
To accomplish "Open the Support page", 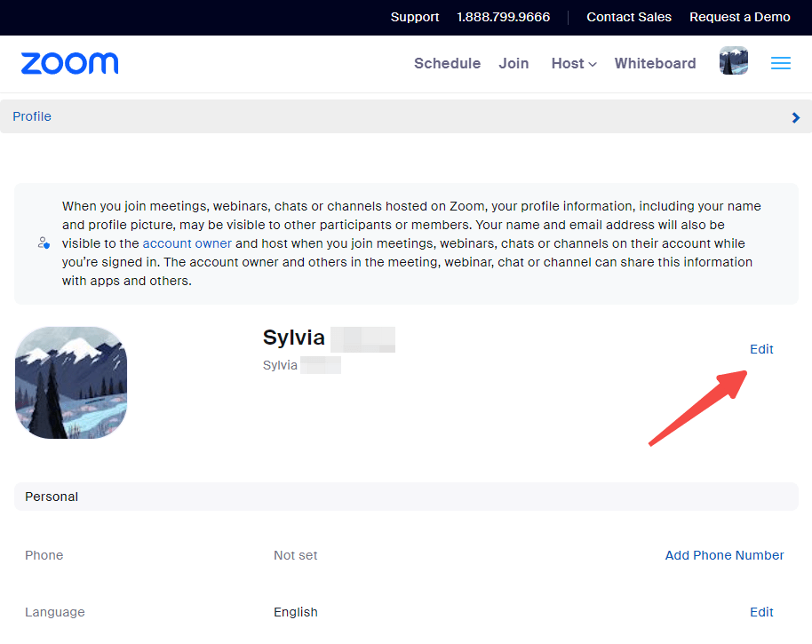I will [x=414, y=17].
